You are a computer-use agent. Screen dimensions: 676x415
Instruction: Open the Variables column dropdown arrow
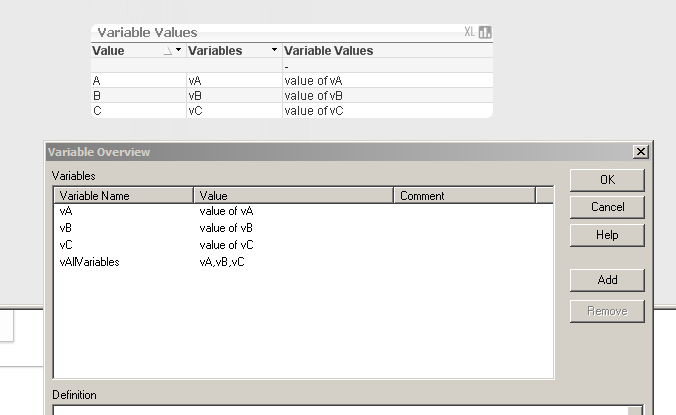point(274,50)
